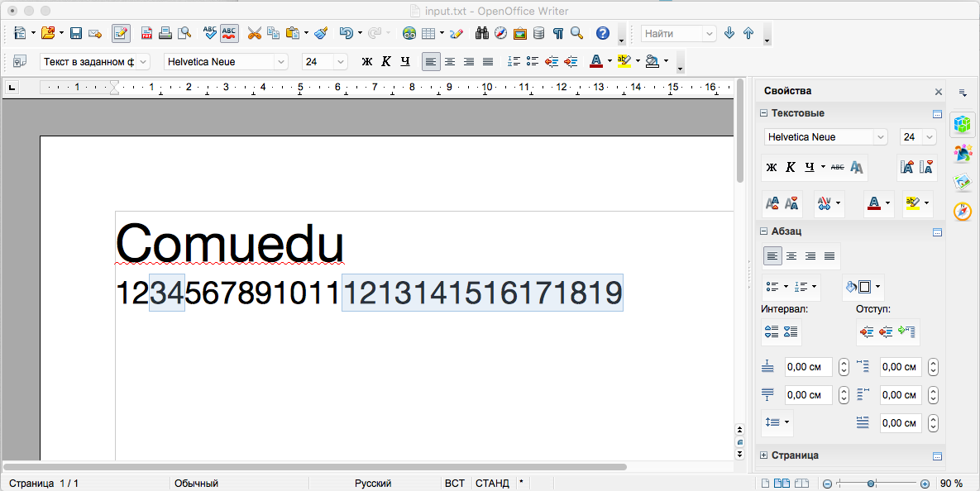The width and height of the screenshot is (980, 491).
Task: Insert hyperlink globe icon
Action: [409, 33]
